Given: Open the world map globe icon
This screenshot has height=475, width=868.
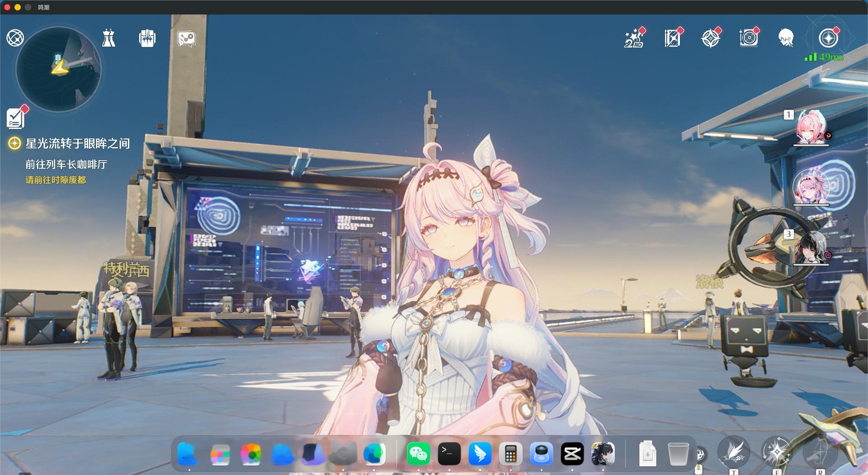Looking at the screenshot, I should 15,38.
